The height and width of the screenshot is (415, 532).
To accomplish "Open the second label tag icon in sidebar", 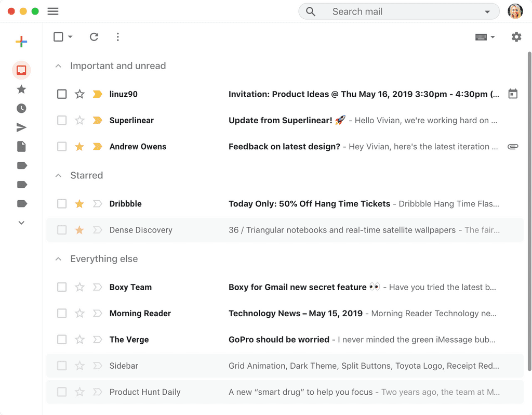I will click(x=22, y=185).
